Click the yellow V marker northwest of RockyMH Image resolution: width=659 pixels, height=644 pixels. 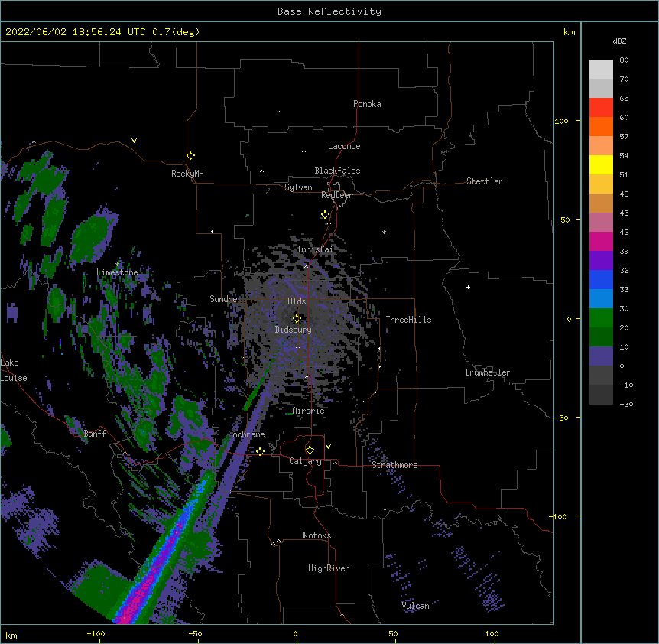[x=134, y=141]
